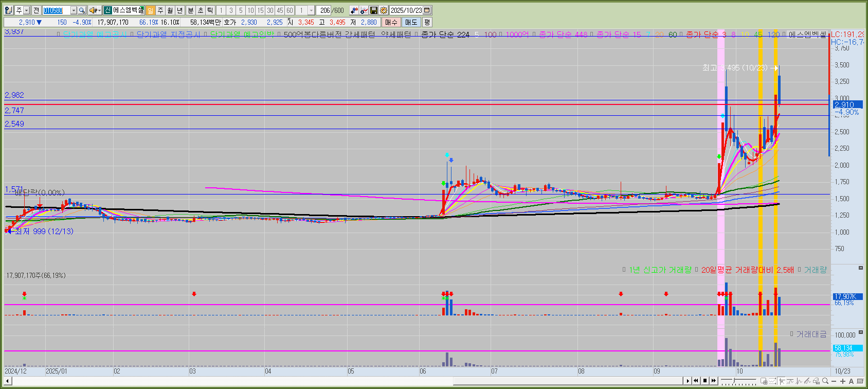Viewport: 868px width, 389px height.
Task: Toggle the 전 button beside the stock code
Action: (x=36, y=10)
